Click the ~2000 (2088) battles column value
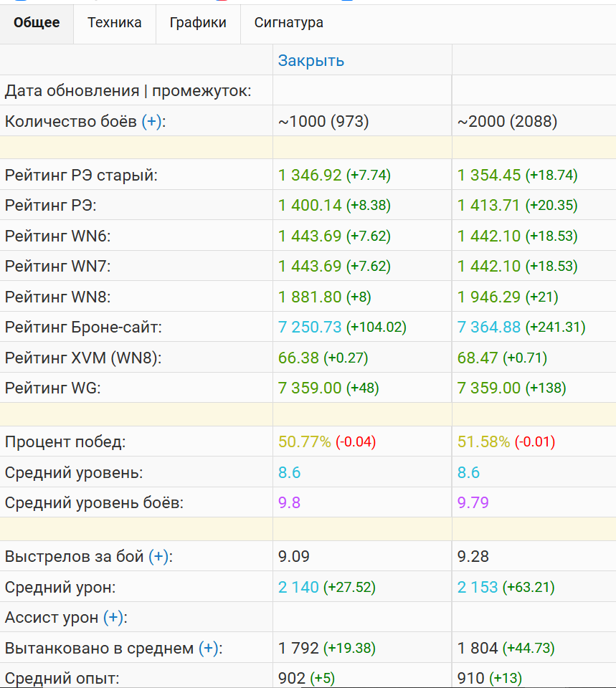616x688 pixels. coord(507,122)
